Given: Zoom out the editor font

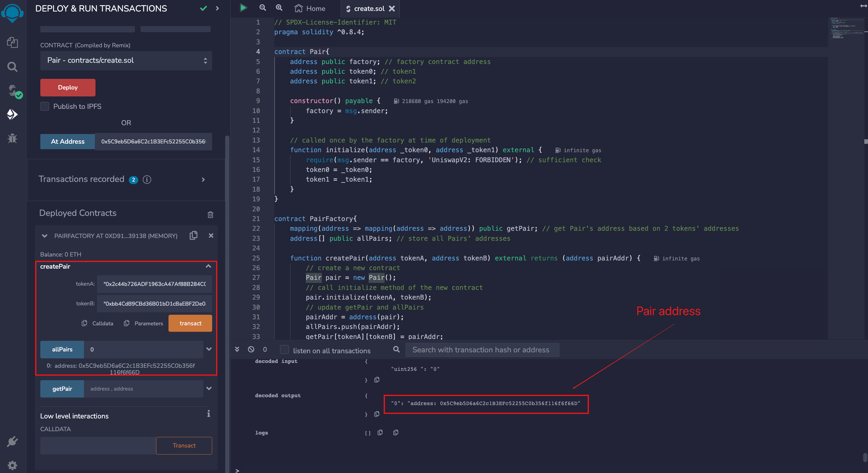Looking at the screenshot, I should [262, 8].
